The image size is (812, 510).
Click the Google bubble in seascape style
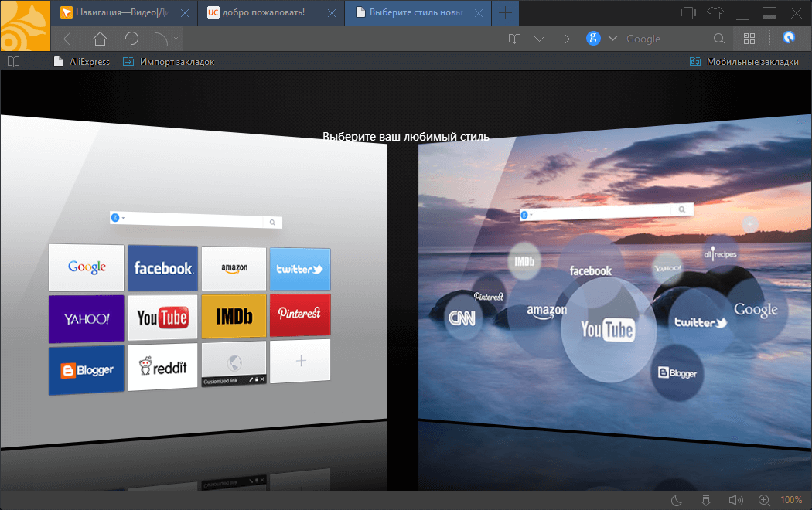[756, 310]
